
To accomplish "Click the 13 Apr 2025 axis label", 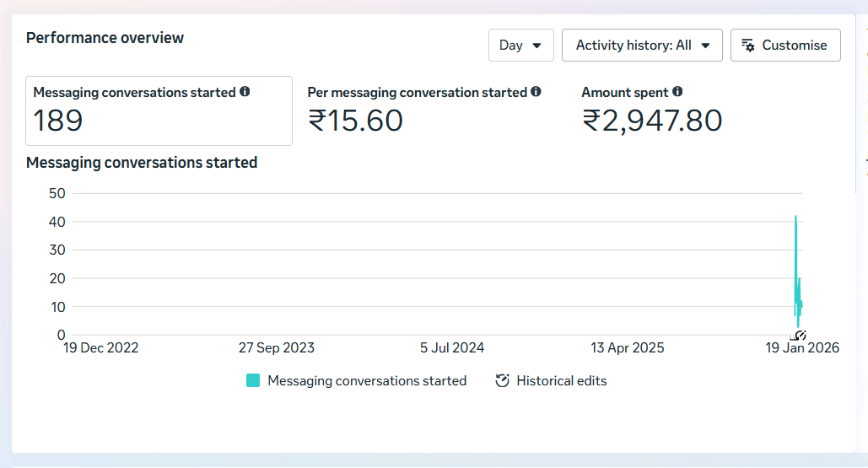I will click(628, 348).
